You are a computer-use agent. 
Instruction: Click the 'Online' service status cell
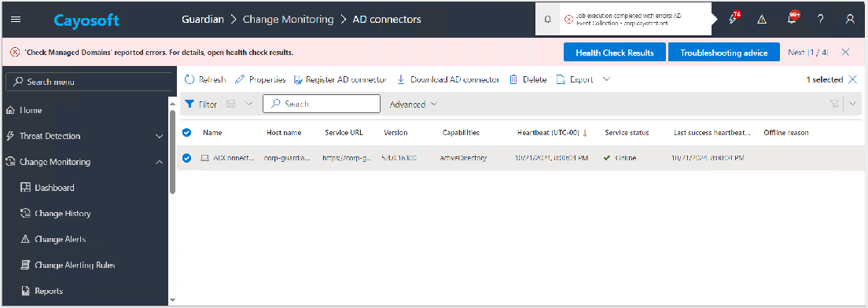point(620,158)
